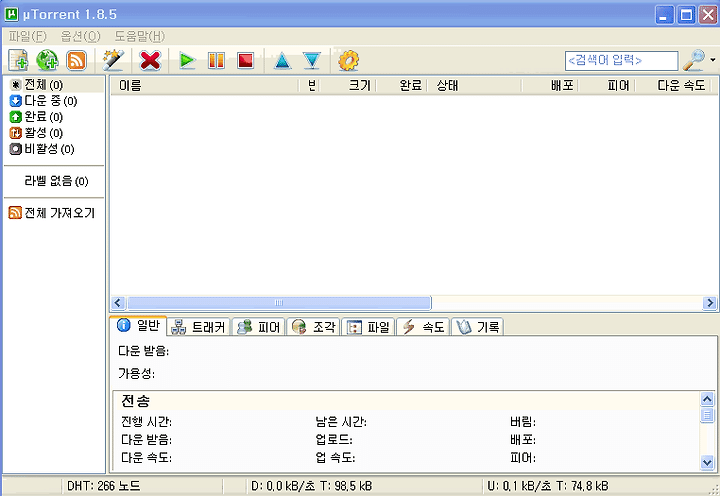Viewport: 720px width, 496px height.
Task: Open the RSS downloader toolbar icon
Action: pos(76,60)
